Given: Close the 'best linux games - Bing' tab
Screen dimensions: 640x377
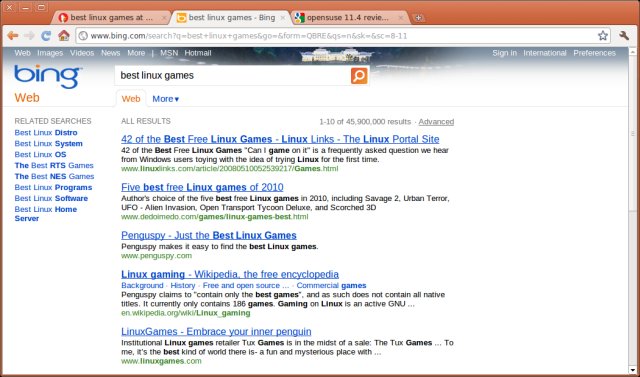Looking at the screenshot, I should (x=283, y=18).
